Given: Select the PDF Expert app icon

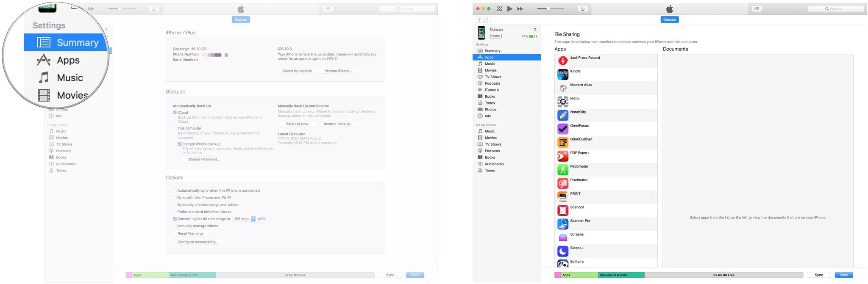Looking at the screenshot, I should click(x=563, y=156).
